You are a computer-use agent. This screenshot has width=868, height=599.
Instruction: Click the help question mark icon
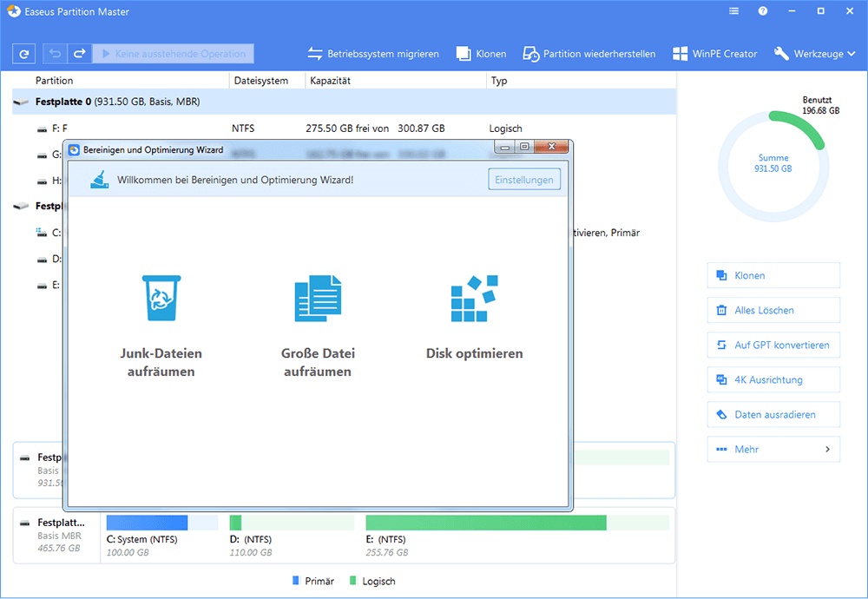762,11
